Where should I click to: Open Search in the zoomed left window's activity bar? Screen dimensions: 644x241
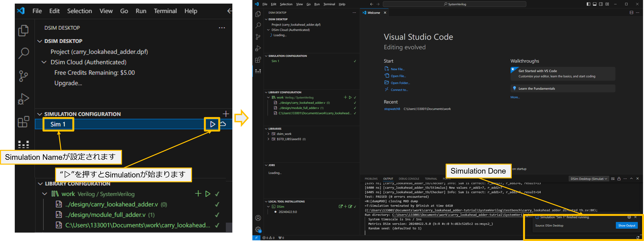click(x=23, y=53)
